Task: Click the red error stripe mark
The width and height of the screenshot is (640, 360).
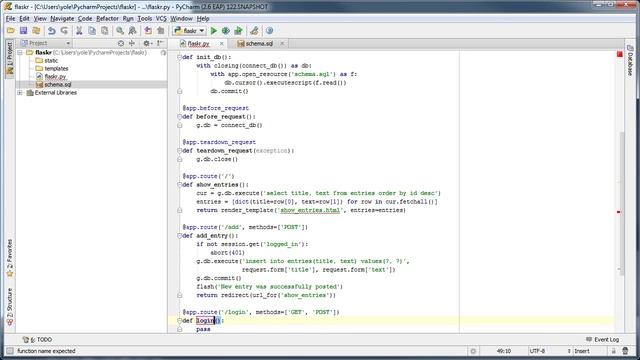Action: coord(618,212)
